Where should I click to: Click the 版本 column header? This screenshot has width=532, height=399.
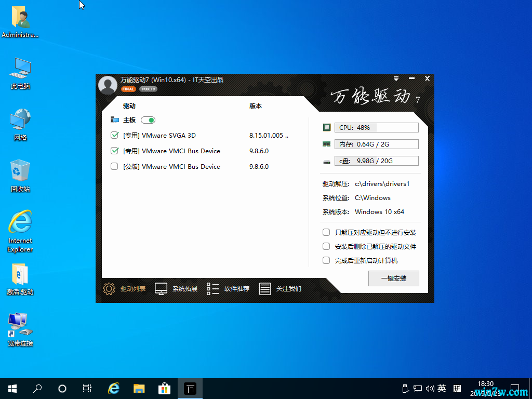[x=256, y=106]
